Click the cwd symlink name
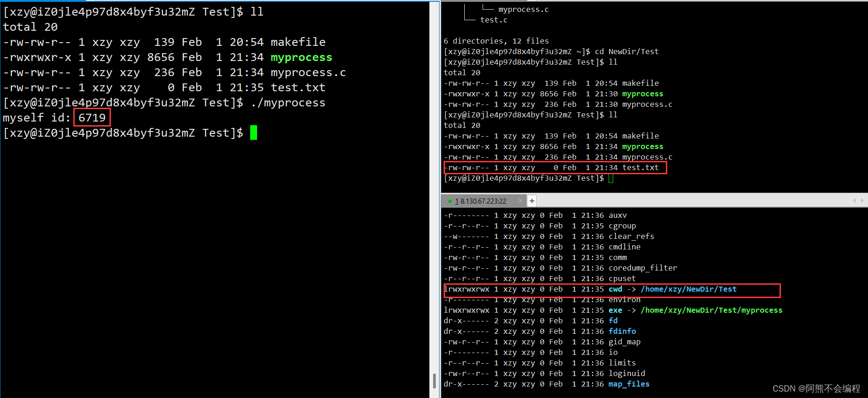Screen dimensions: 868x398 [x=615, y=289]
